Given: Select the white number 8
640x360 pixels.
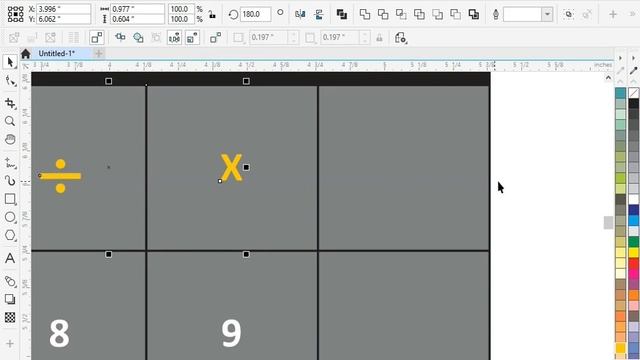Looking at the screenshot, I should tap(59, 333).
